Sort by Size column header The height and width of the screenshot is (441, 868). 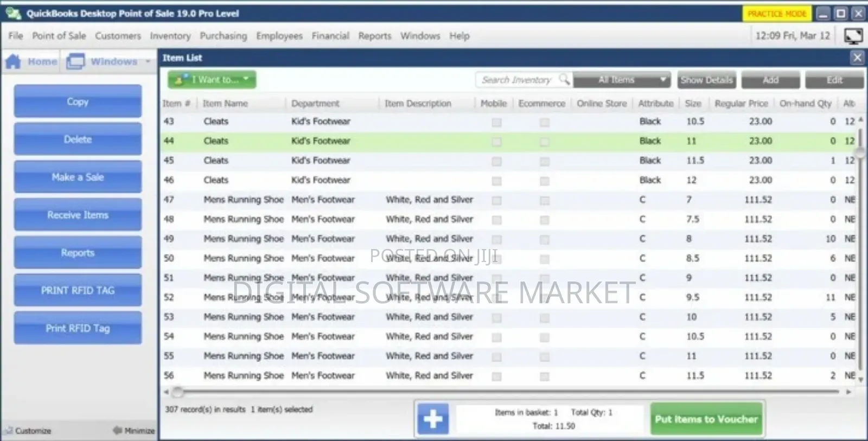coord(693,103)
